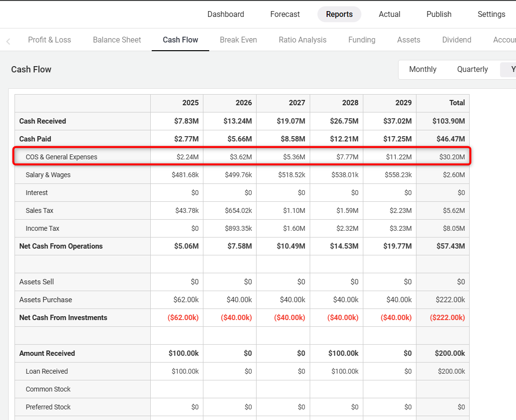Viewport: 516px width, 420px height.
Task: Open the Actual section
Action: coord(389,14)
